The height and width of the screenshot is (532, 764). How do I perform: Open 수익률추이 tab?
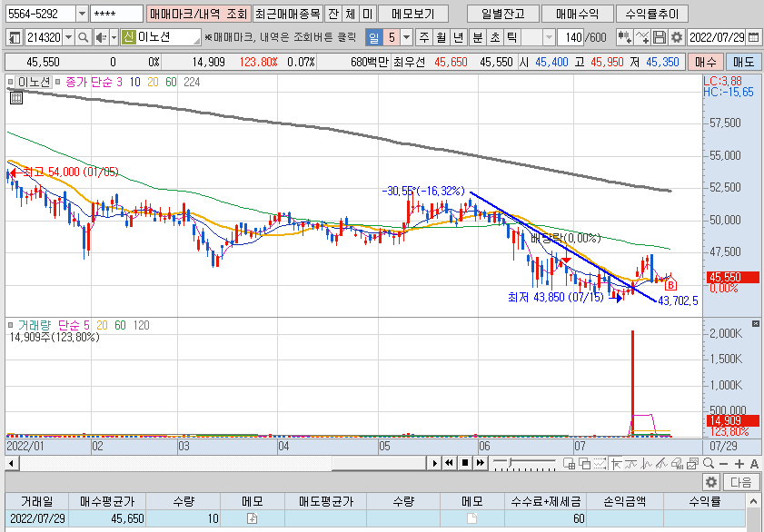coord(652,14)
